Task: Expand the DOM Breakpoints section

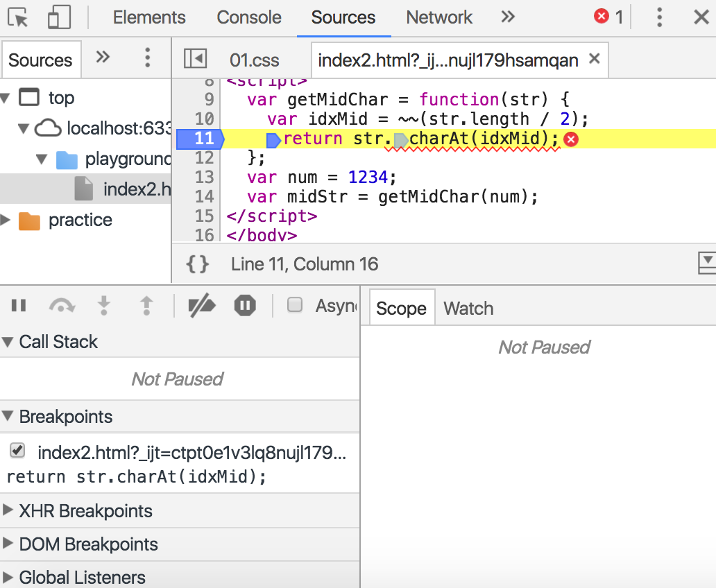Action: point(8,543)
